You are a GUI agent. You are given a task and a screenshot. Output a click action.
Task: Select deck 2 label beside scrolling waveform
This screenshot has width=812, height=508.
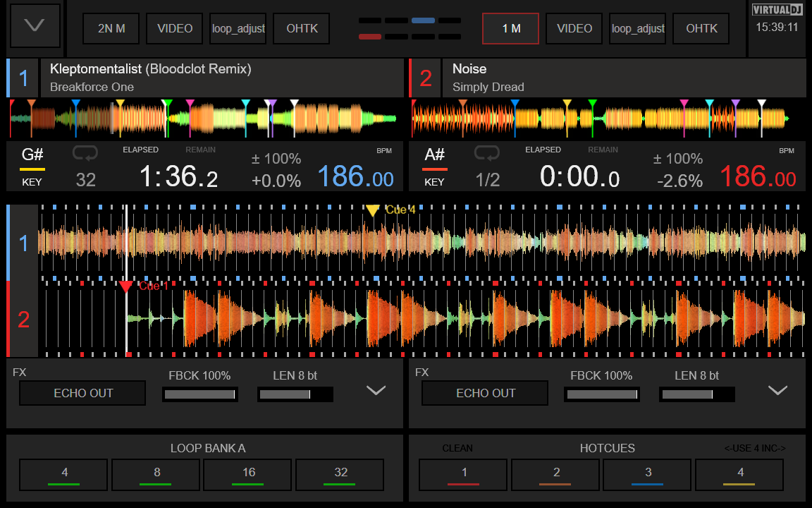23,320
